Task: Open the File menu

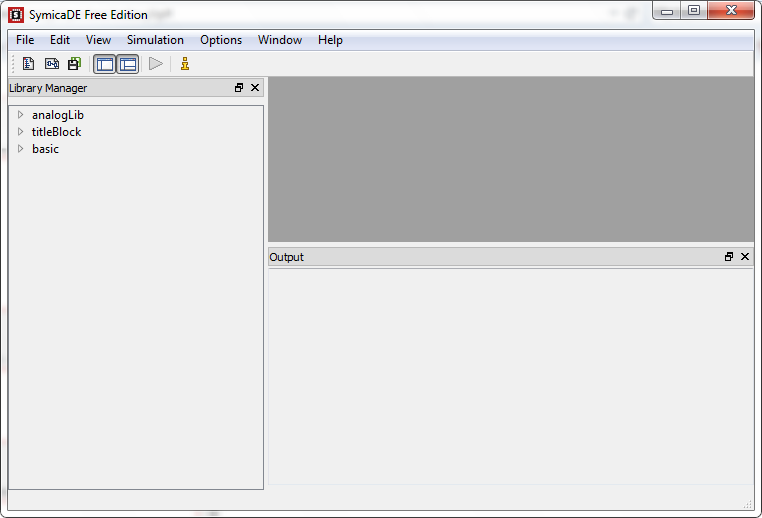Action: [25, 40]
